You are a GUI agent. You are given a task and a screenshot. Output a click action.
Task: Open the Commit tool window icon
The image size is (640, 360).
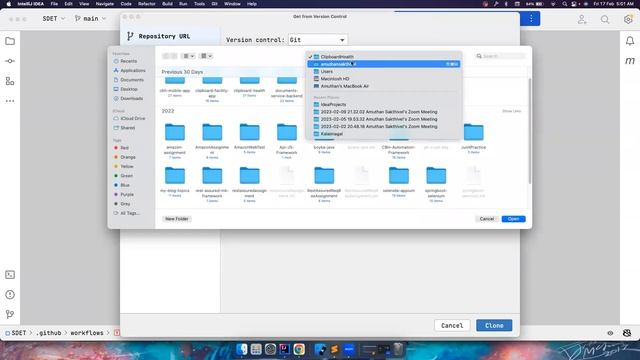click(10, 61)
